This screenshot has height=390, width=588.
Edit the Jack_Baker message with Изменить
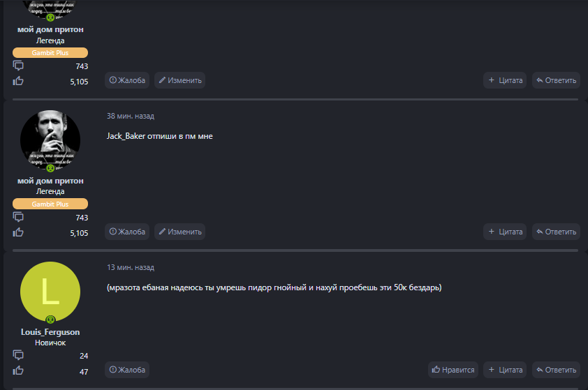coord(179,232)
